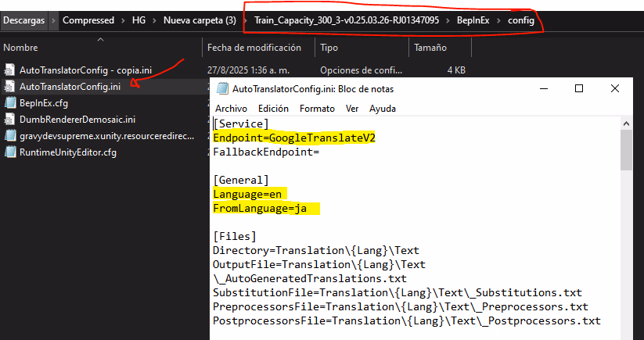
Task: Select the AutoTranslatorConfig.ini file icon
Action: 11,86
